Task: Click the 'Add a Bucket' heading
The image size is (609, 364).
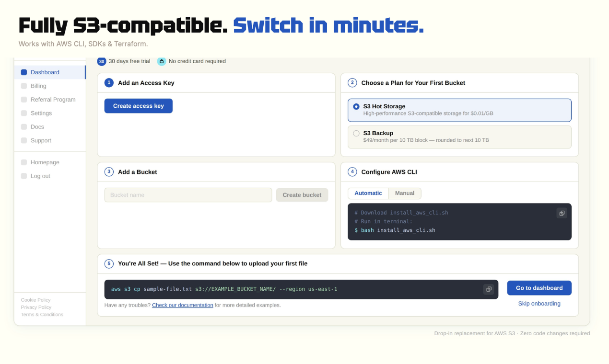Action: tap(138, 172)
